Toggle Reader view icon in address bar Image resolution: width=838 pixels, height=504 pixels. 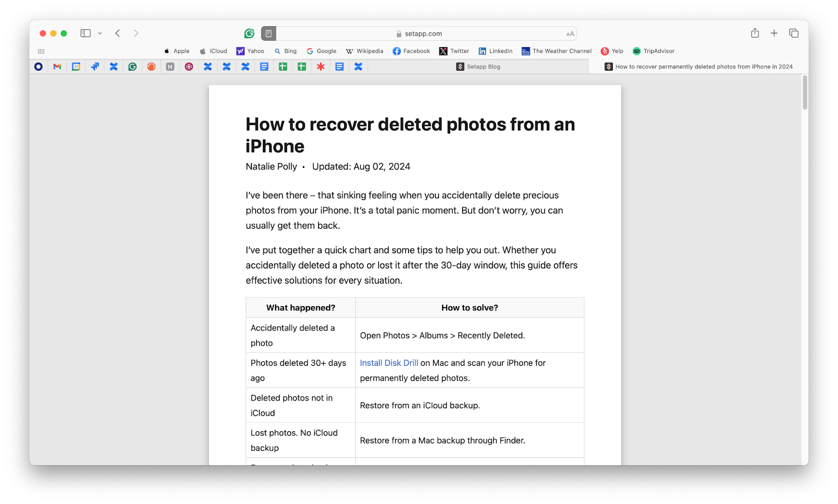(269, 33)
